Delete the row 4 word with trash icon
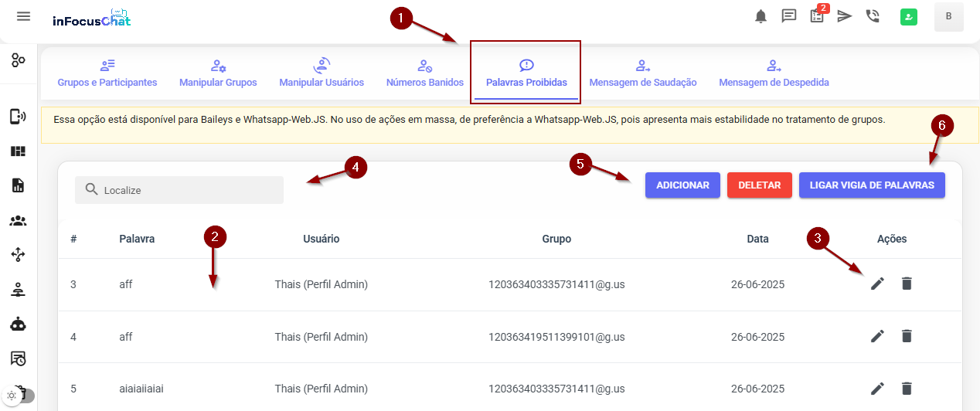Screen dimensions: 980x411 point(907,336)
